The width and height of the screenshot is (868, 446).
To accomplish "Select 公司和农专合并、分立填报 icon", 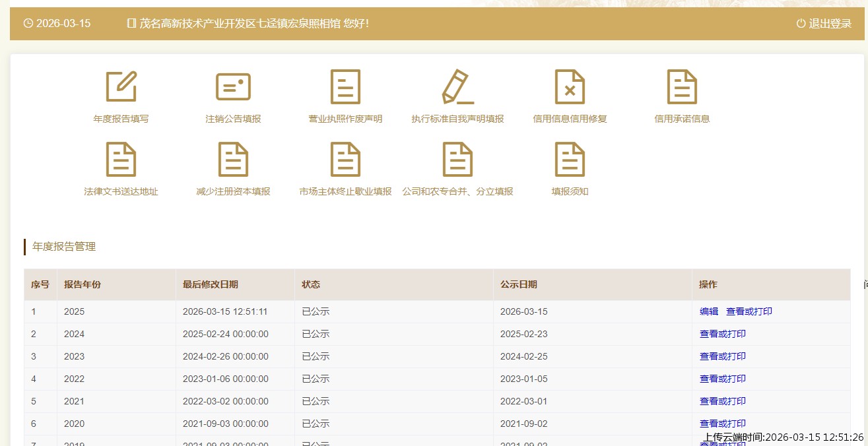I will point(457,160).
